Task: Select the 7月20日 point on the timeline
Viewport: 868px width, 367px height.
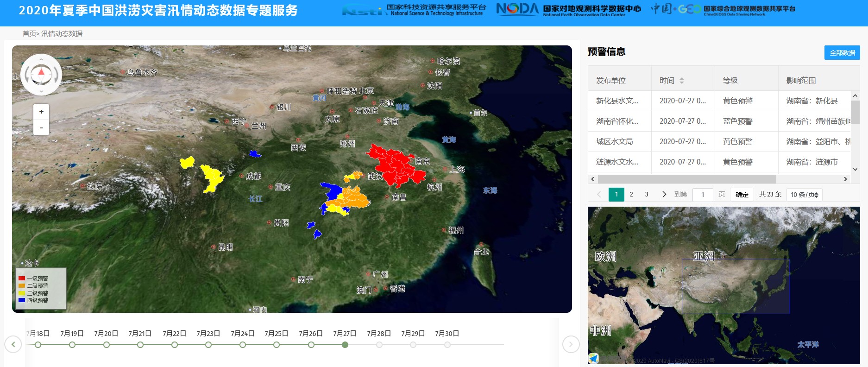Action: [107, 345]
